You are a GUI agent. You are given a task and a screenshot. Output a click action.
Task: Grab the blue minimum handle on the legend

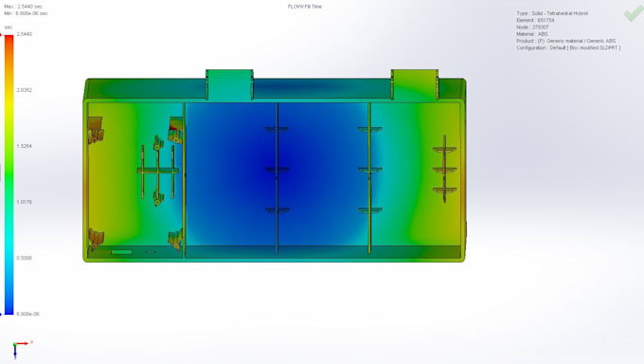pyautogui.click(x=1, y=315)
